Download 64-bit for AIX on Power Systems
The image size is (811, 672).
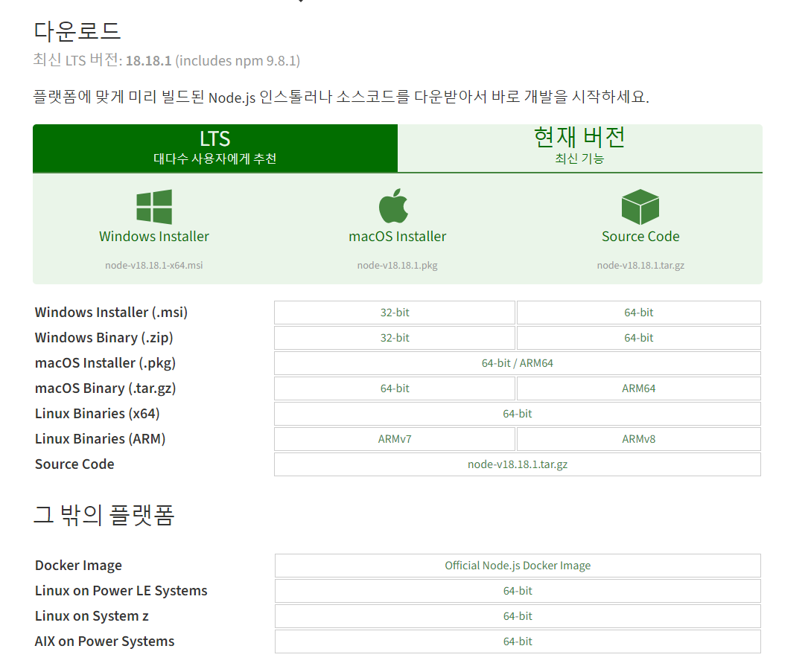pyautogui.click(x=517, y=641)
